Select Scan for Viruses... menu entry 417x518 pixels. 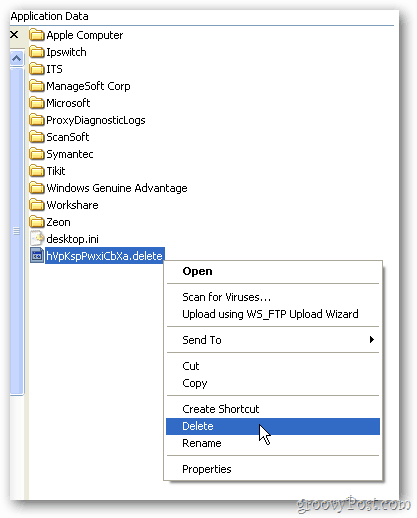point(273,297)
